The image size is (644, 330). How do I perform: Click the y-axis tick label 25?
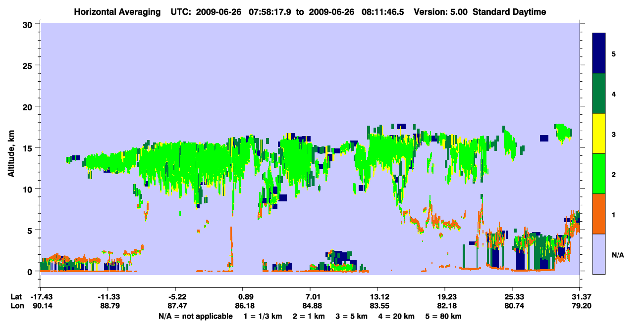pyautogui.click(x=29, y=65)
